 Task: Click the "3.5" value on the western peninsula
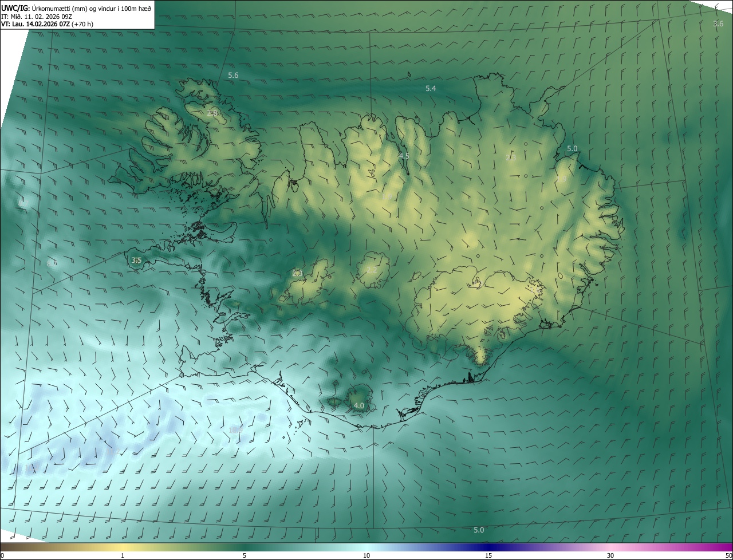click(136, 261)
